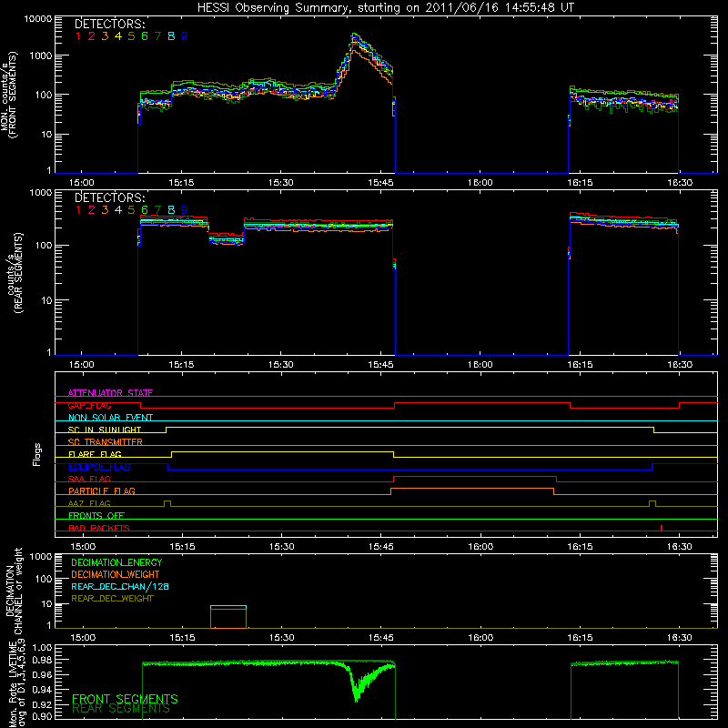This screenshot has height=728, width=728.
Task: Click the DECIMATION_WEIGHT legend entry
Action: coord(116,575)
